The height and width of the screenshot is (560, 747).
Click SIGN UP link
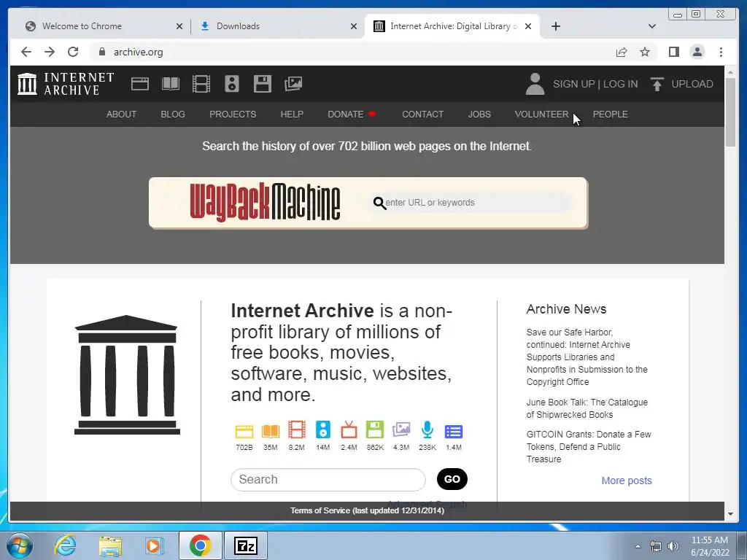click(574, 84)
